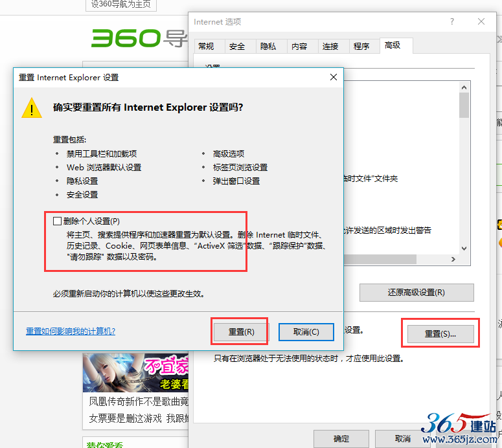Click the 设360导航为主页 button on the webpage
Viewport: 502px width, 448px height.
pyautogui.click(x=121, y=5)
